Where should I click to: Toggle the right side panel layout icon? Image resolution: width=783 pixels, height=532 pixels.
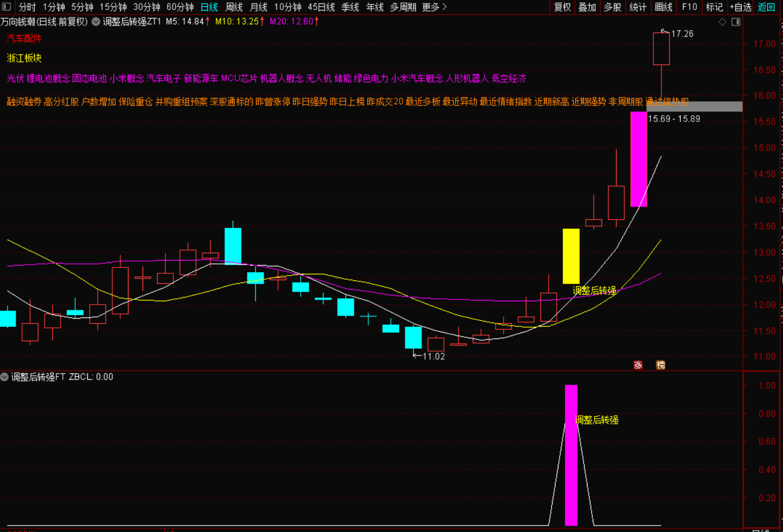click(736, 22)
